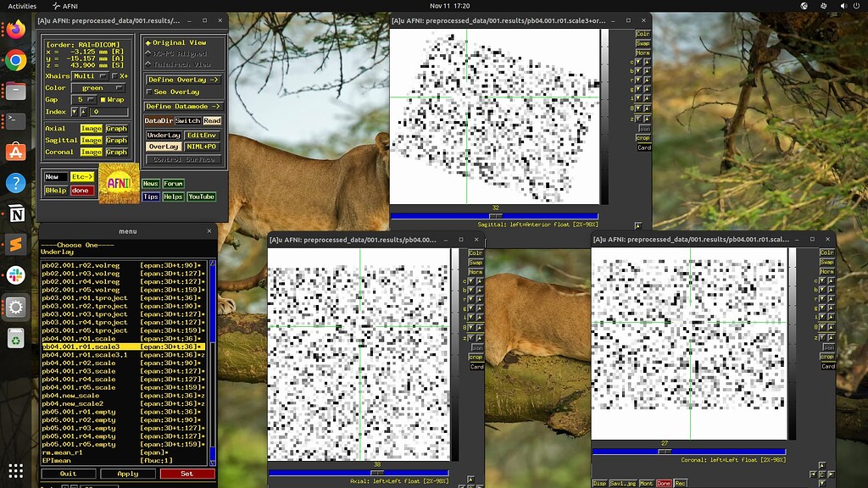Viewport: 868px width, 488px height.
Task: Expand Define OverLay panel
Action: [184, 80]
